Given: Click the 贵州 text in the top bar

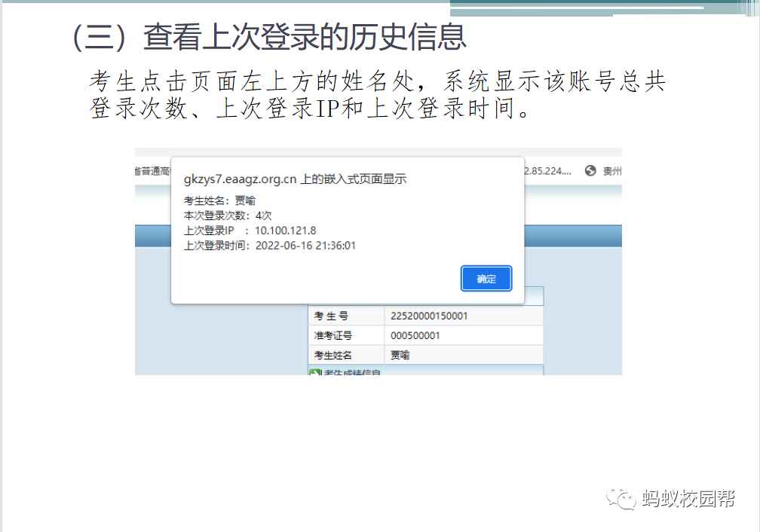Looking at the screenshot, I should (611, 171).
